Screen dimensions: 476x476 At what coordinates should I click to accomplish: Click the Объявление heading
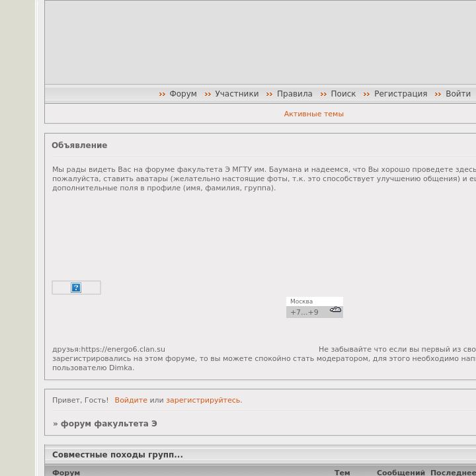tap(79, 145)
